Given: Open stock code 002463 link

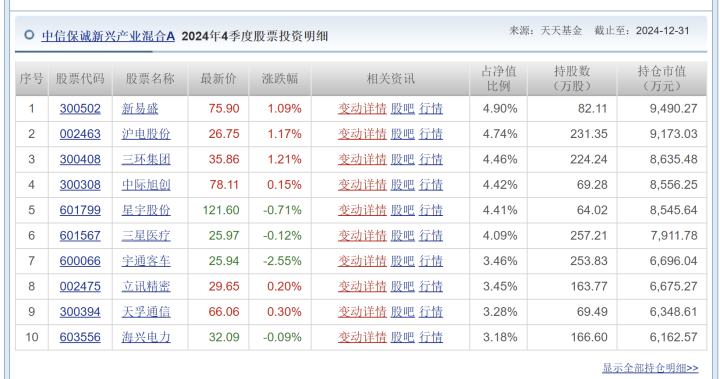Looking at the screenshot, I should (80, 134).
